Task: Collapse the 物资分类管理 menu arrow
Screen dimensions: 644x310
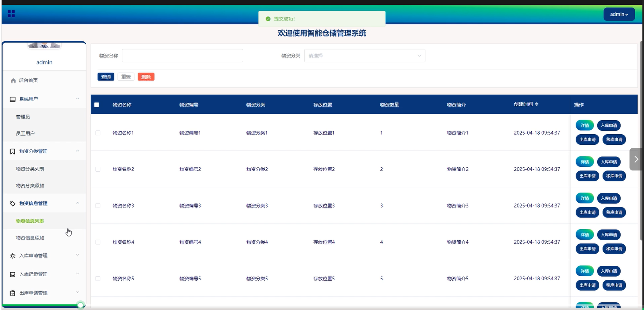Action: [78, 151]
